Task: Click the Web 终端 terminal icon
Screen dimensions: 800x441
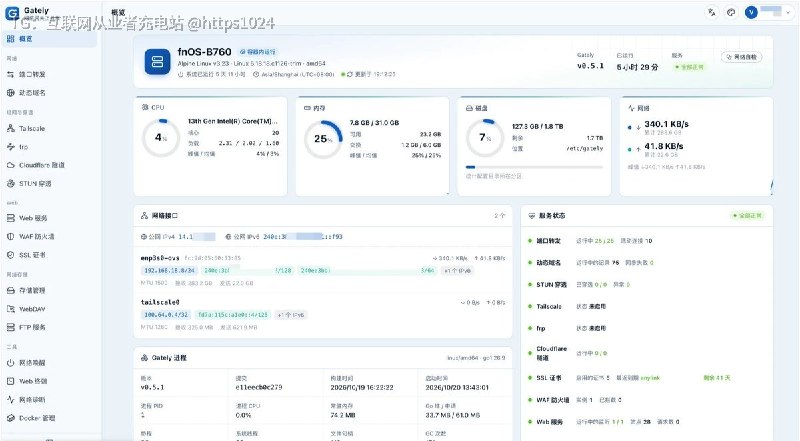Action: pos(10,381)
